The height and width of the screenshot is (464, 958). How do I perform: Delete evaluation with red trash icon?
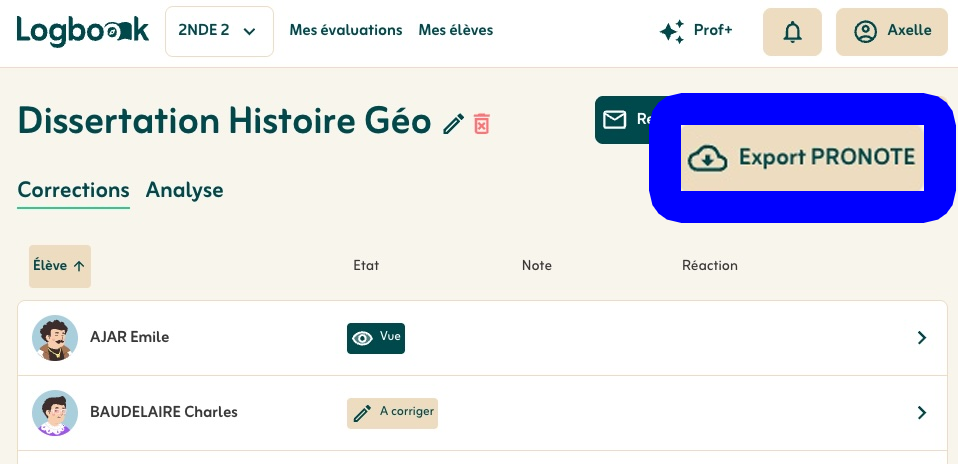click(481, 123)
